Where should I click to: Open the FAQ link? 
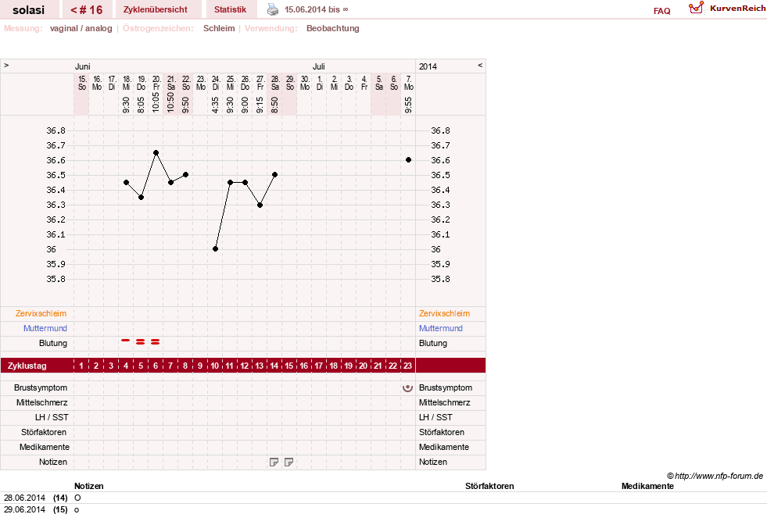pyautogui.click(x=661, y=11)
